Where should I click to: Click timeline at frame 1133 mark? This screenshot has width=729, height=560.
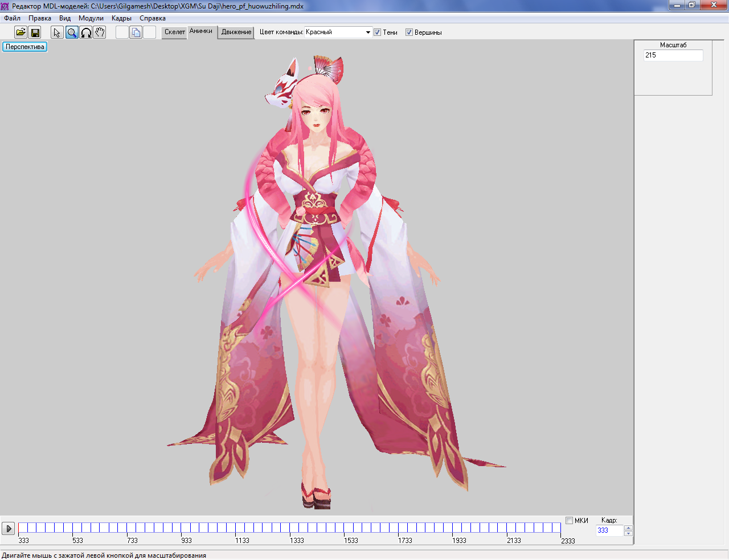click(236, 528)
